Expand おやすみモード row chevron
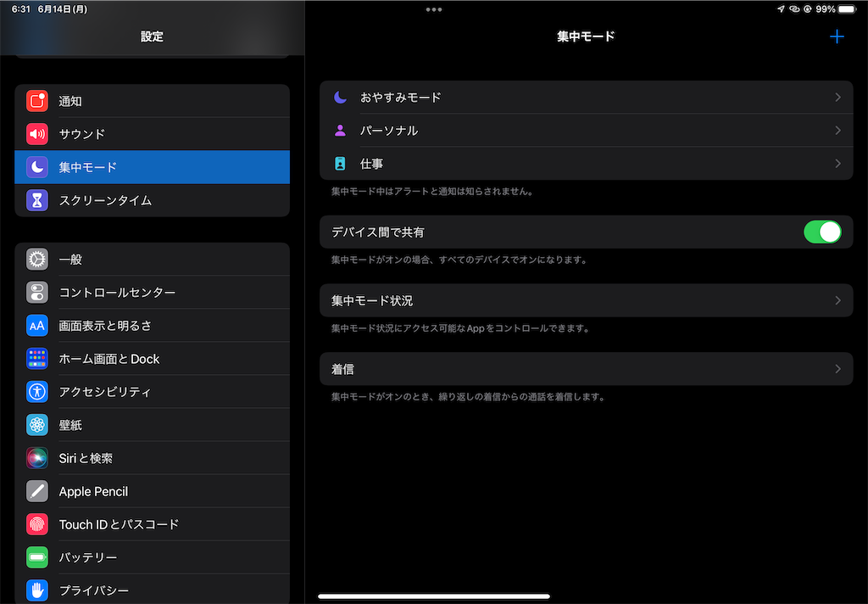 (837, 98)
